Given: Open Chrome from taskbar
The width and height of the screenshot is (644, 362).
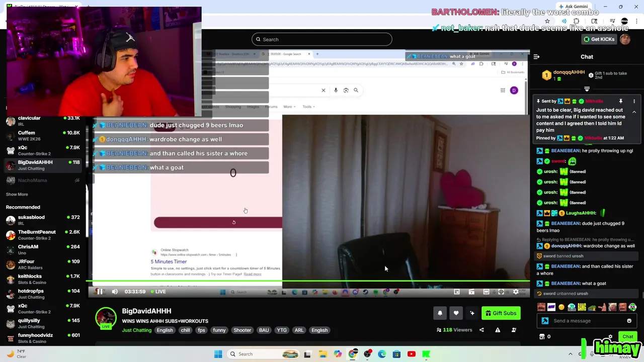Looking at the screenshot, I should pos(352,354).
